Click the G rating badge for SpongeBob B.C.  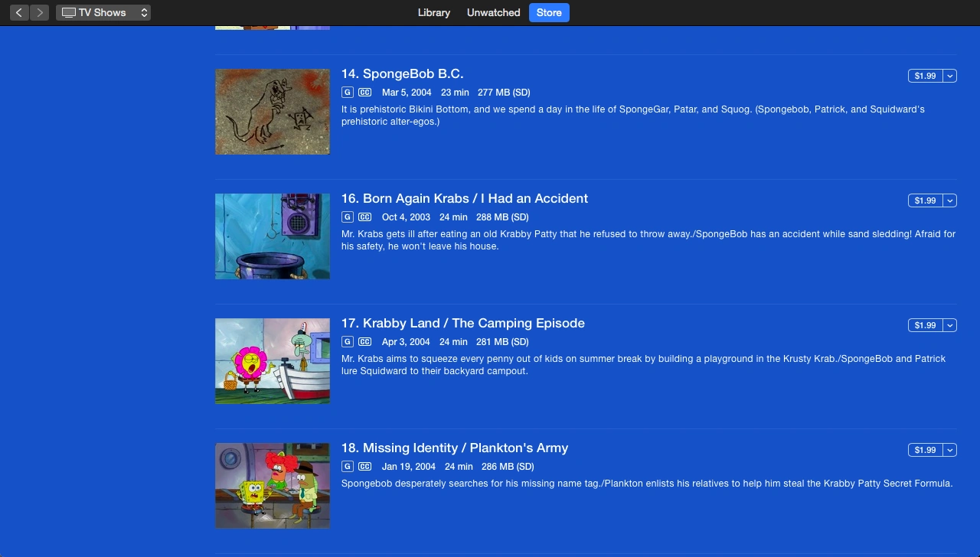(x=348, y=93)
